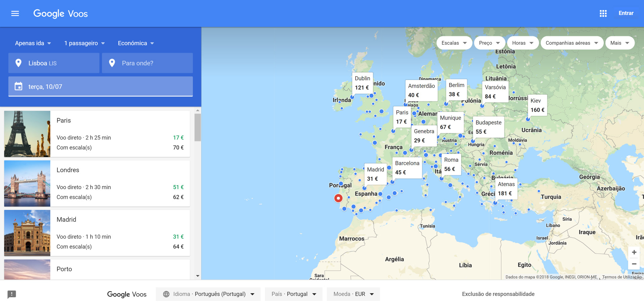Click the Lisboa LIS origin field

point(54,63)
